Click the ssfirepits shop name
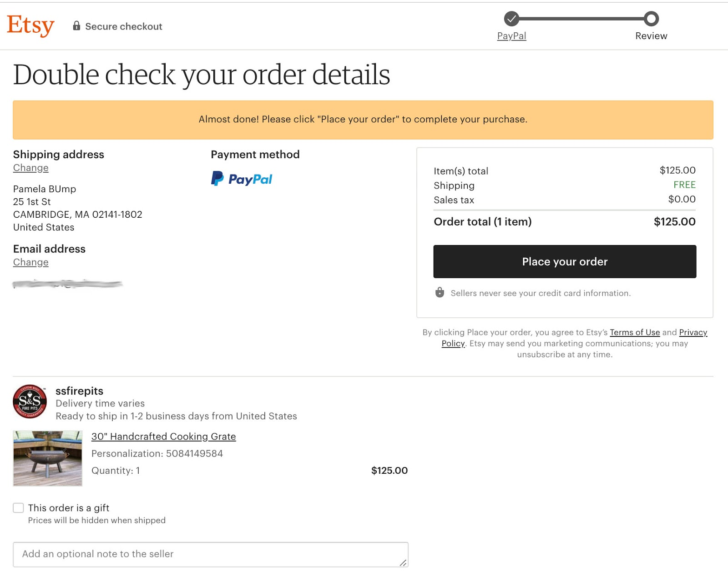The image size is (728, 581). pos(79,391)
